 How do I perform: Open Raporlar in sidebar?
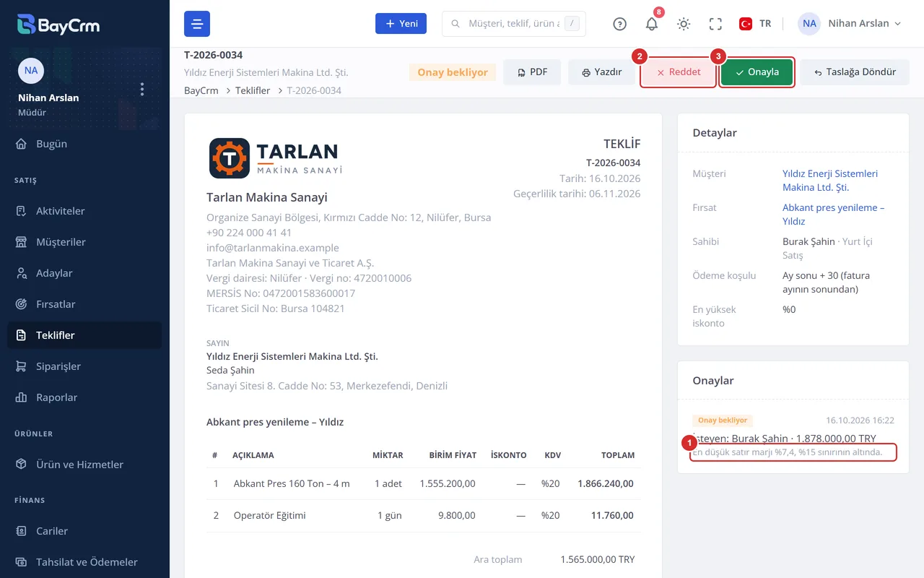click(x=84, y=397)
